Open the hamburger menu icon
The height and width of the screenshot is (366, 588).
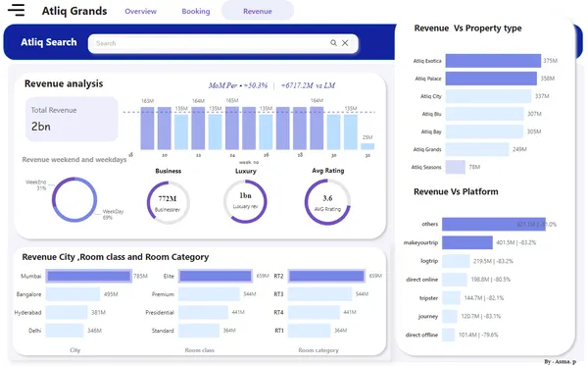pos(16,10)
